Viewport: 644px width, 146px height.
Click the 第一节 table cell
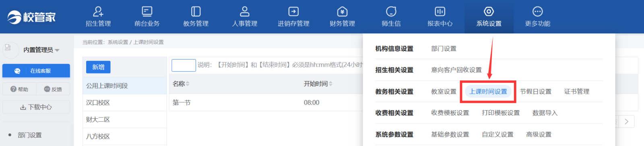click(182, 103)
